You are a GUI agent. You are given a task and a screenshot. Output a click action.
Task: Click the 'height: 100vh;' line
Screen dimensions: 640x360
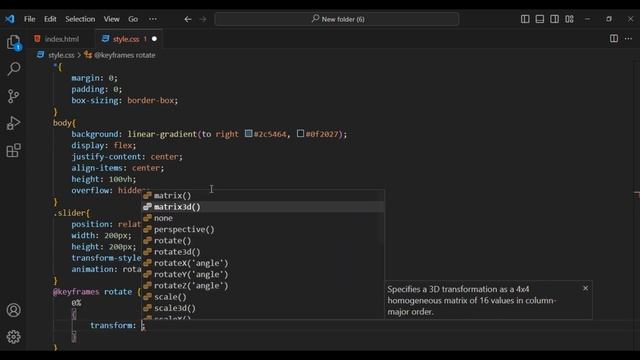tap(104, 179)
